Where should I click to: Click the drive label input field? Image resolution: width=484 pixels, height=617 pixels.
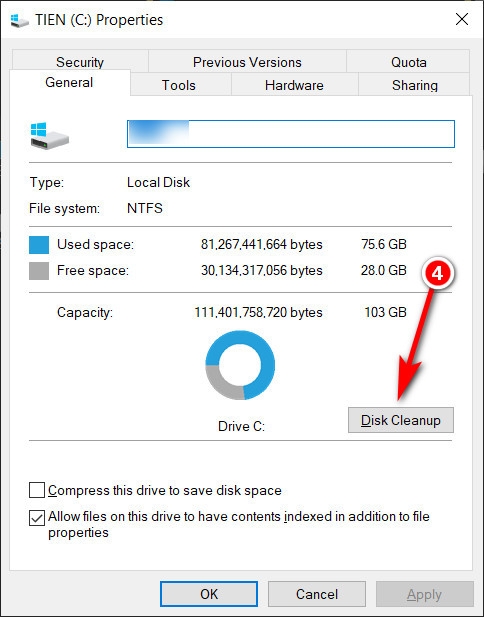coord(291,134)
